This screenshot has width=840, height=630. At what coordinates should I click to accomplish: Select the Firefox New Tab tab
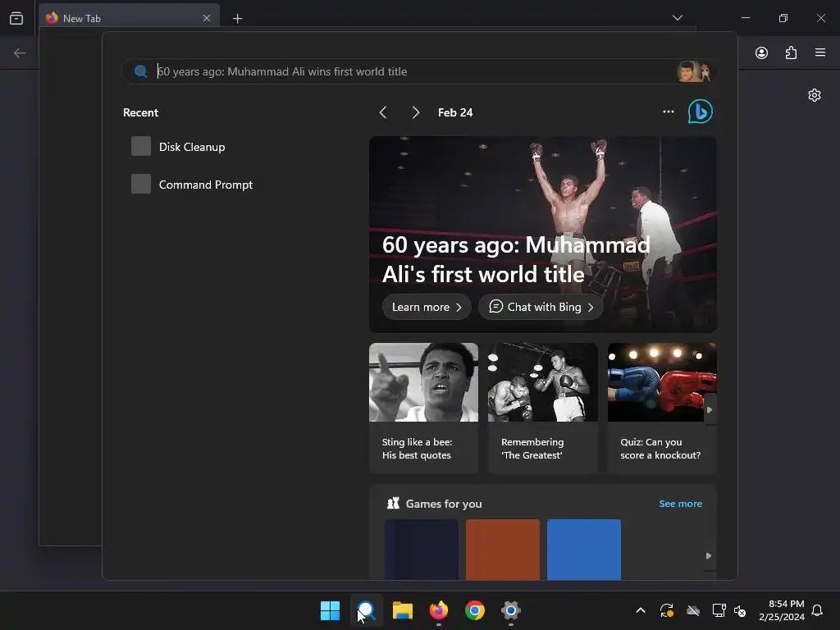pos(129,18)
